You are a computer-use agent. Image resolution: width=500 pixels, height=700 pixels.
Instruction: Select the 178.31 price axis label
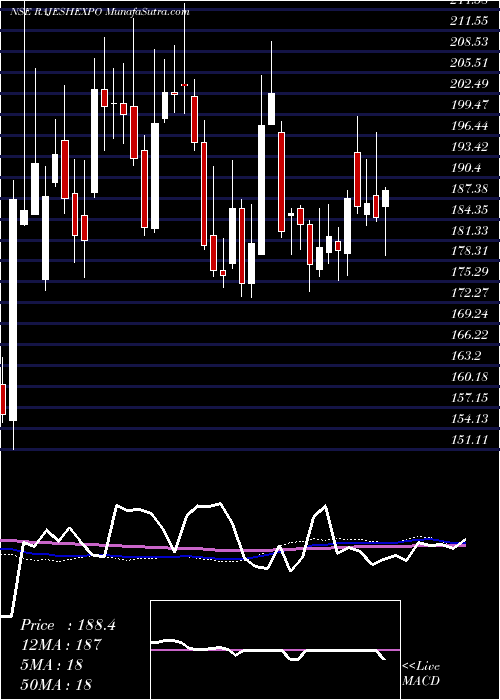click(x=468, y=251)
